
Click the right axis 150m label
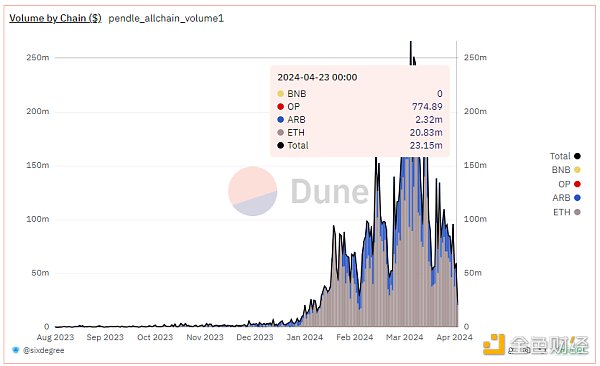click(x=475, y=165)
